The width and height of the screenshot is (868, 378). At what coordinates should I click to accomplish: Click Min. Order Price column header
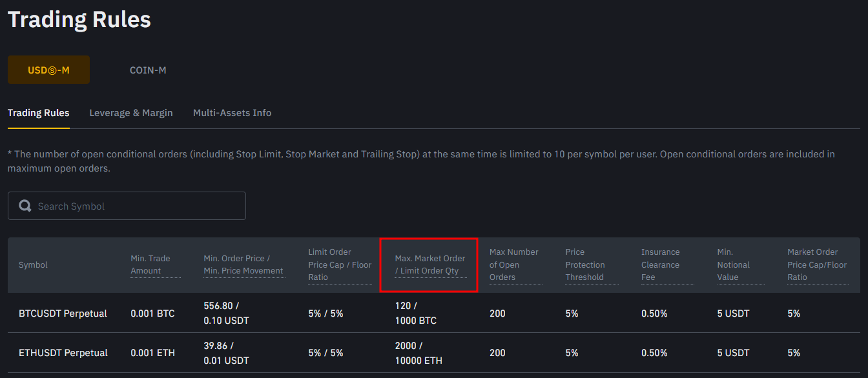click(x=243, y=264)
